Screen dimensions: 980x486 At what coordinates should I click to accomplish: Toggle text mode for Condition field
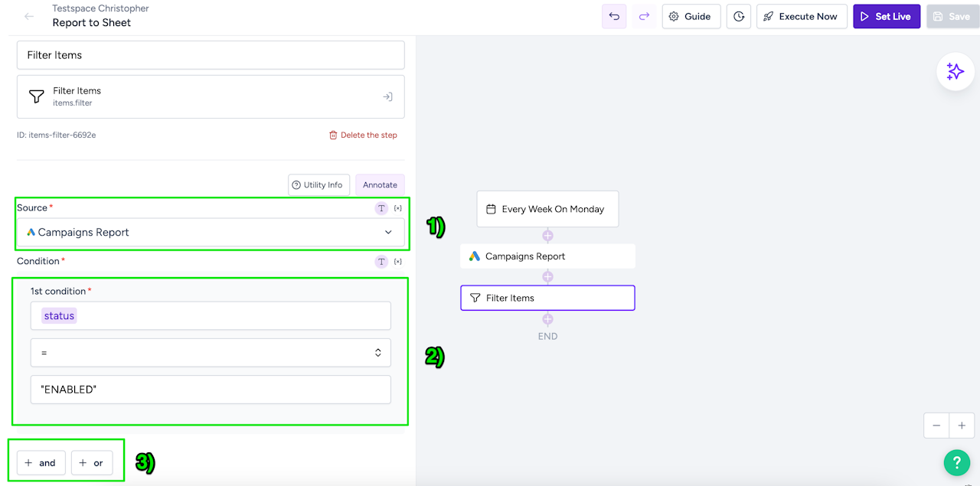(381, 262)
